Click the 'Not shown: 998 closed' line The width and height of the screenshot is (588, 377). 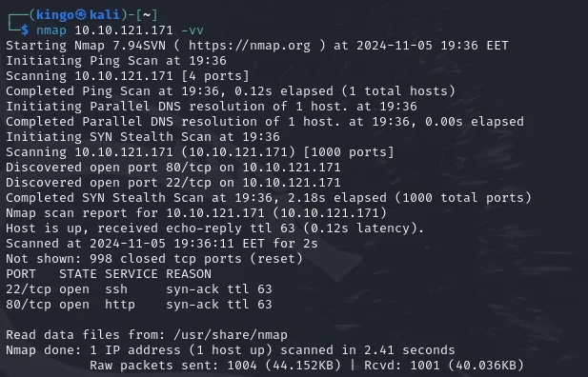[154, 259]
